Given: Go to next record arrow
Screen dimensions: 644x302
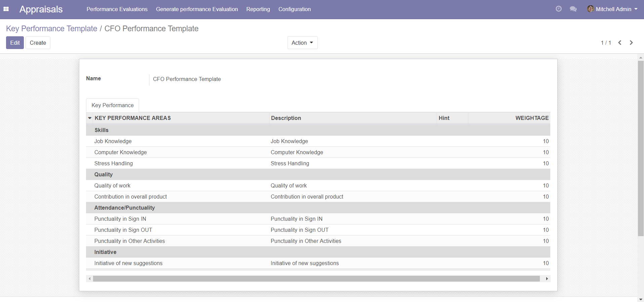Looking at the screenshot, I should pyautogui.click(x=631, y=43).
